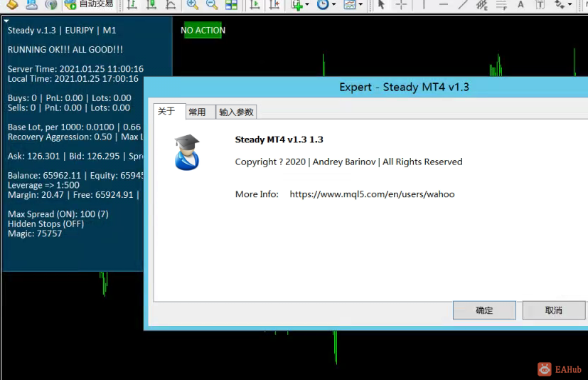Click the dialog title 'Expert - Steady MT4 v1.3'
The width and height of the screenshot is (588, 380).
click(x=405, y=87)
